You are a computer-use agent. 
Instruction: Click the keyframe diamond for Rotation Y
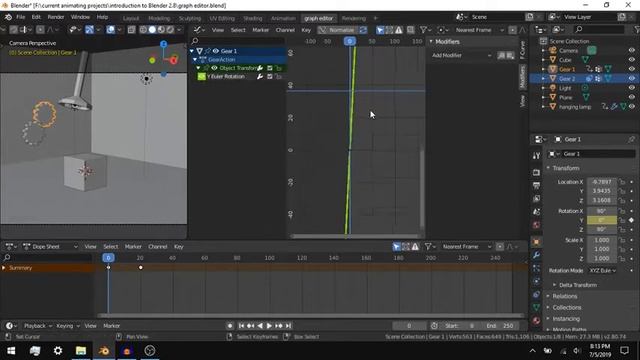coord(631,220)
